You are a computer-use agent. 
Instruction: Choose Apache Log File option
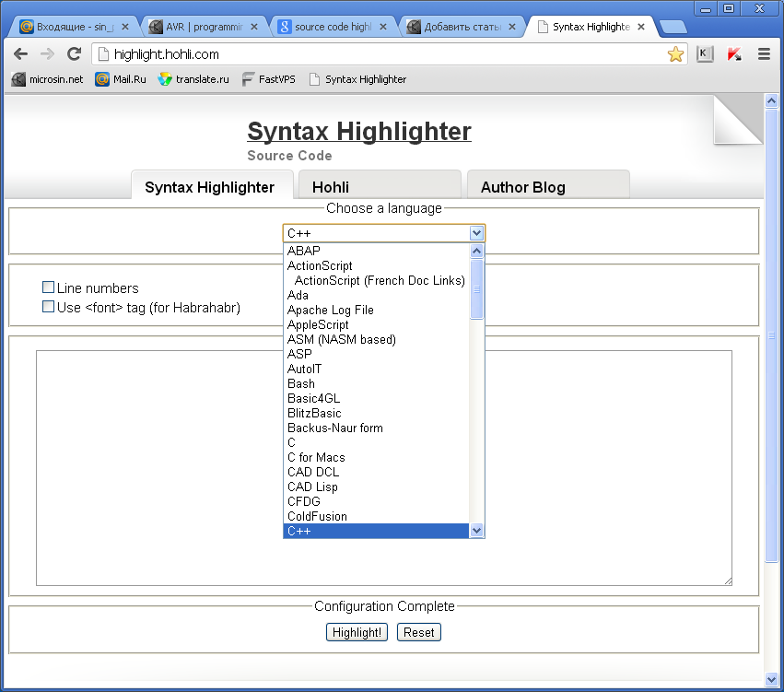(x=376, y=310)
